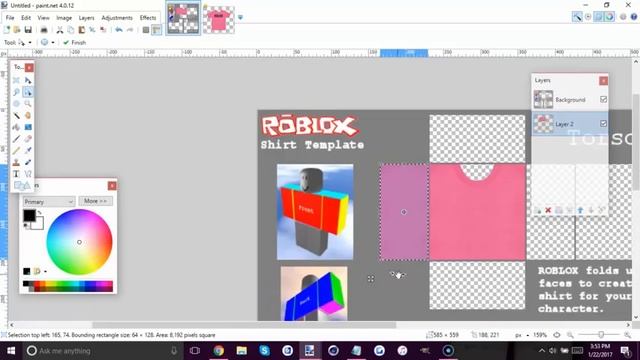The image size is (640, 360).
Task: Open the View menu
Action: coord(43,18)
